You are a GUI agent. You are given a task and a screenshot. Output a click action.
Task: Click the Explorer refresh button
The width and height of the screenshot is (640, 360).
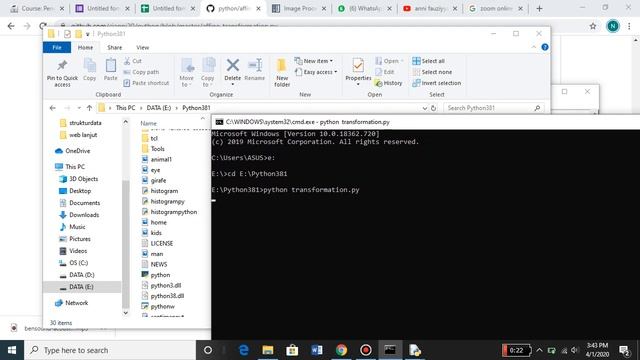click(433, 108)
